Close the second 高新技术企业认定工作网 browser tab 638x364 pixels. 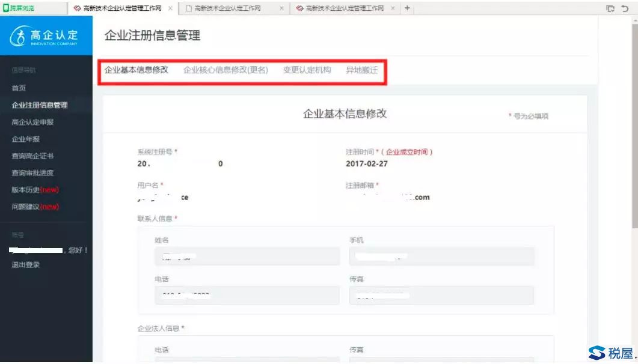281,8
